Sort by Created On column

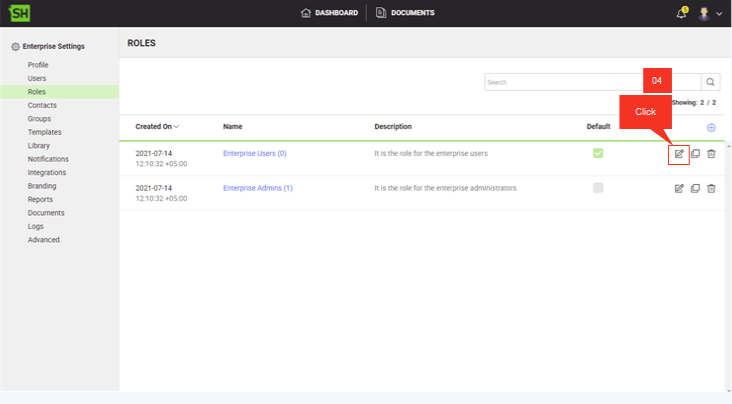[x=157, y=127]
